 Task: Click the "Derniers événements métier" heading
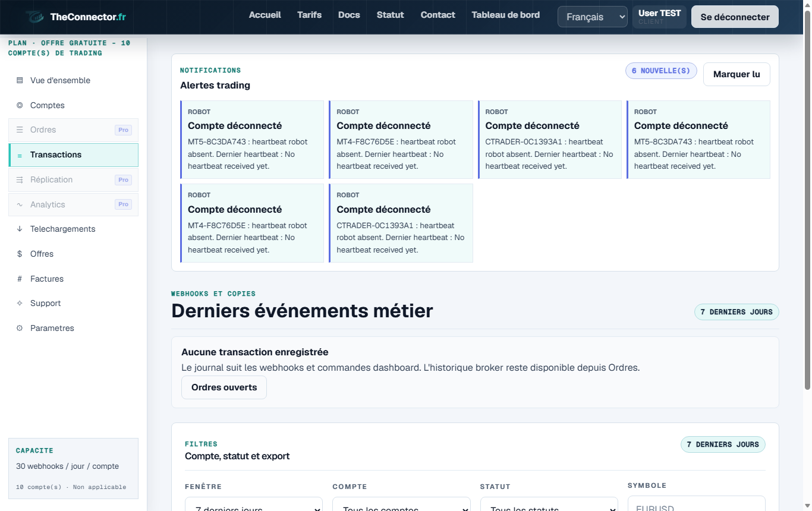click(x=302, y=311)
